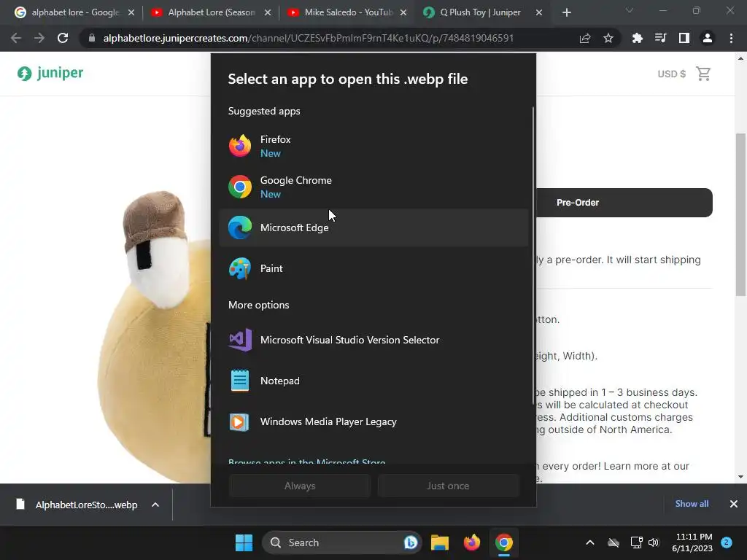Screen dimensions: 747x560
Task: Click the juniper logo
Action: pos(50,73)
